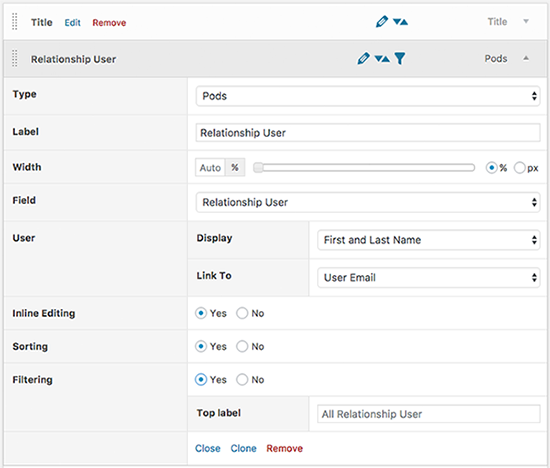The image size is (550, 468).
Task: Expand the Title column panel arrow
Action: tap(526, 21)
